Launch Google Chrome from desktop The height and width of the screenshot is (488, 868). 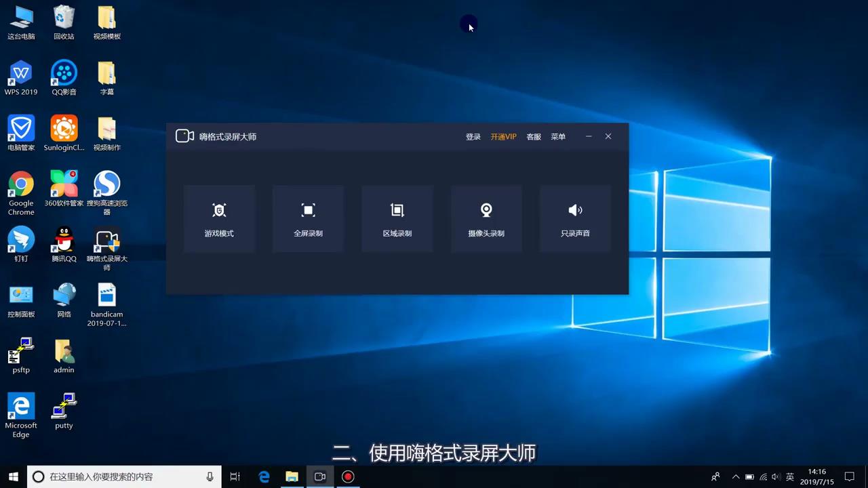21,193
